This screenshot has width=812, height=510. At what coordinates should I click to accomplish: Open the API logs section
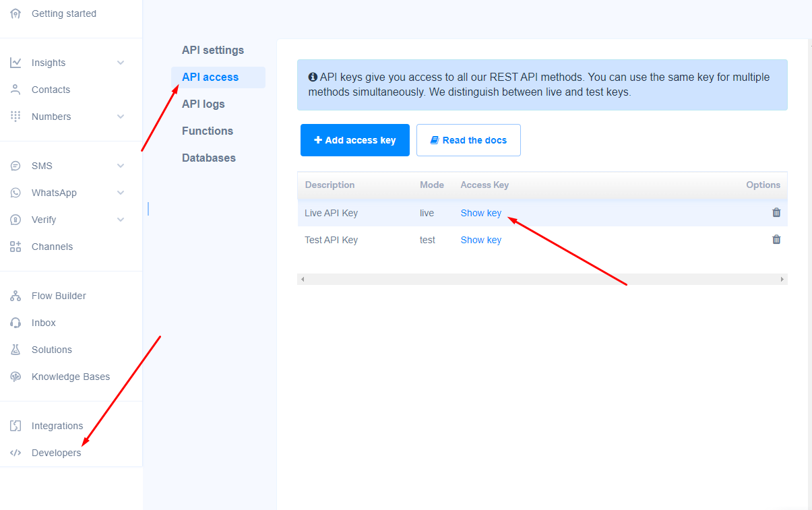tap(204, 104)
